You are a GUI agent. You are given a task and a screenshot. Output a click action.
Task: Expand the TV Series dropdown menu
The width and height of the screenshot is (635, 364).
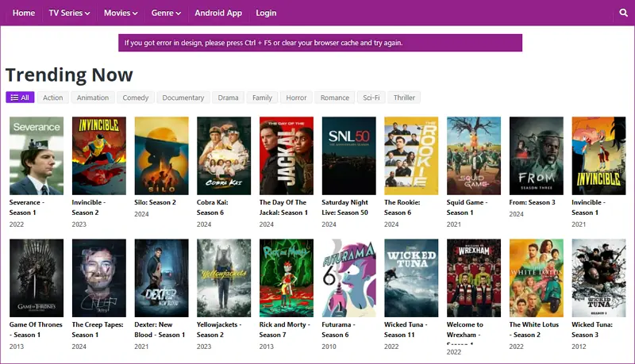(69, 13)
